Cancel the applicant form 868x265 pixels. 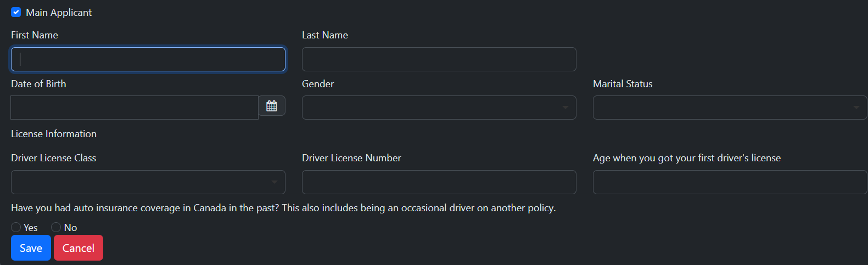[79, 248]
